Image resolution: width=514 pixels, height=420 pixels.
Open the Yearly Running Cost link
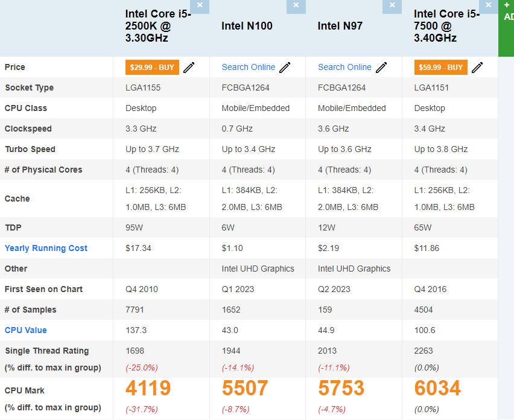(x=46, y=248)
